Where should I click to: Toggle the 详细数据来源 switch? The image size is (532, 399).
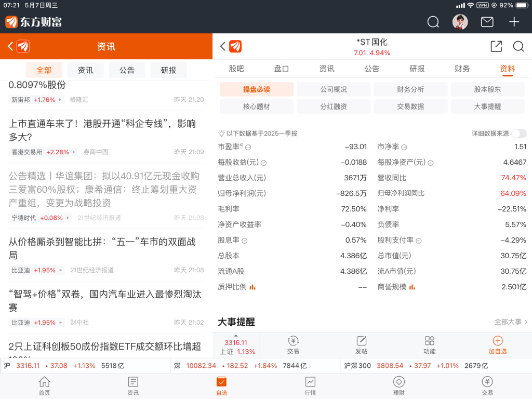click(519, 134)
